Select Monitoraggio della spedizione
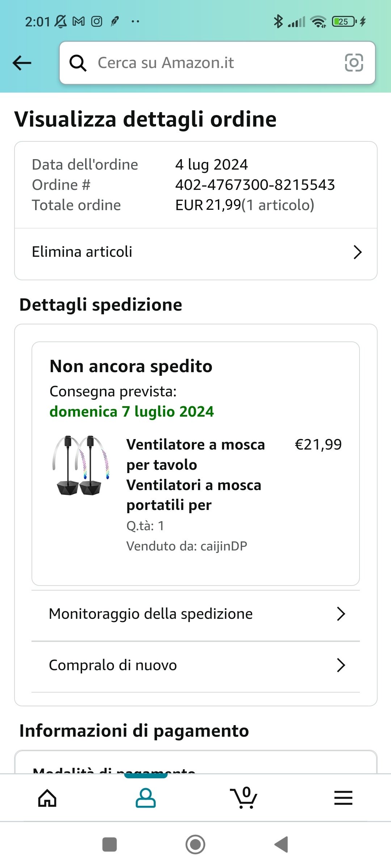391x868 pixels. coord(196,615)
